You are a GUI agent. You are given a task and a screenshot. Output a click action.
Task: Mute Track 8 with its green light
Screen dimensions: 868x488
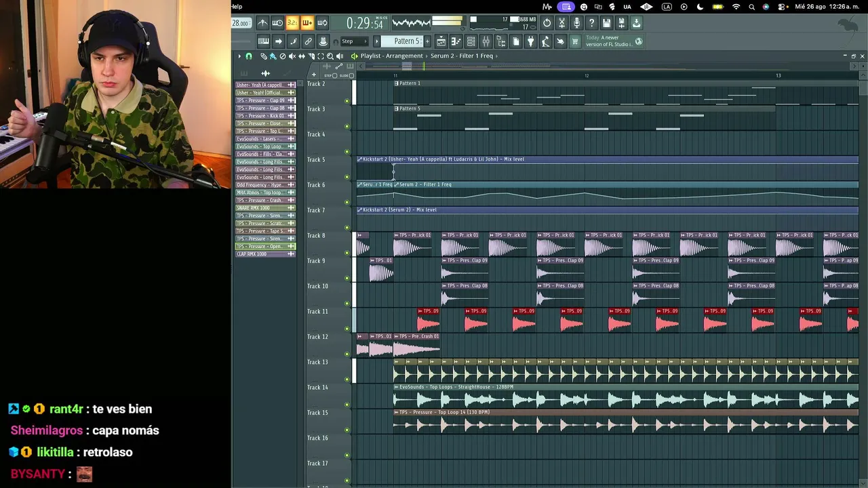tap(347, 253)
